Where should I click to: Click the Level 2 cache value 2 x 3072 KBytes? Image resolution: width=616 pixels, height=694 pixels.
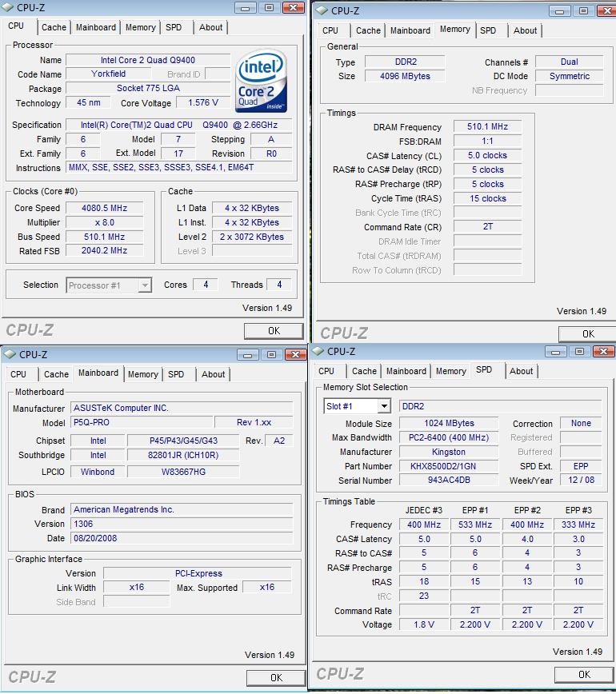252,237
